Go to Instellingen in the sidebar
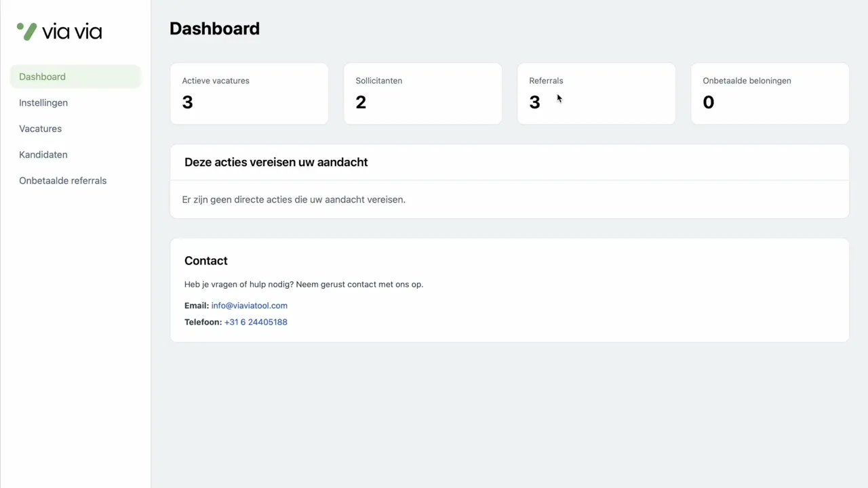The image size is (868, 488). pos(43,103)
